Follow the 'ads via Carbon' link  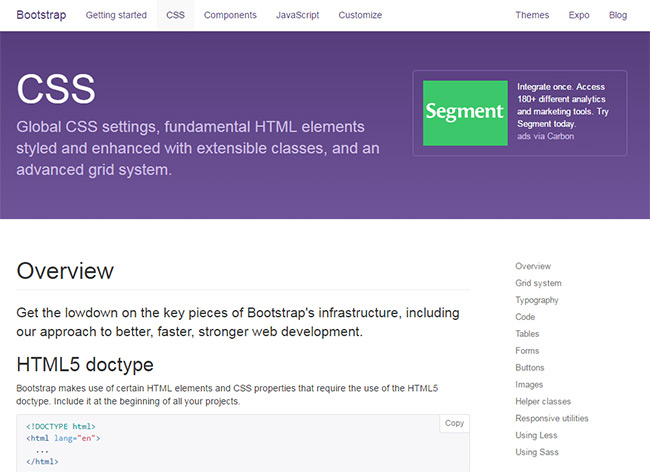[546, 136]
